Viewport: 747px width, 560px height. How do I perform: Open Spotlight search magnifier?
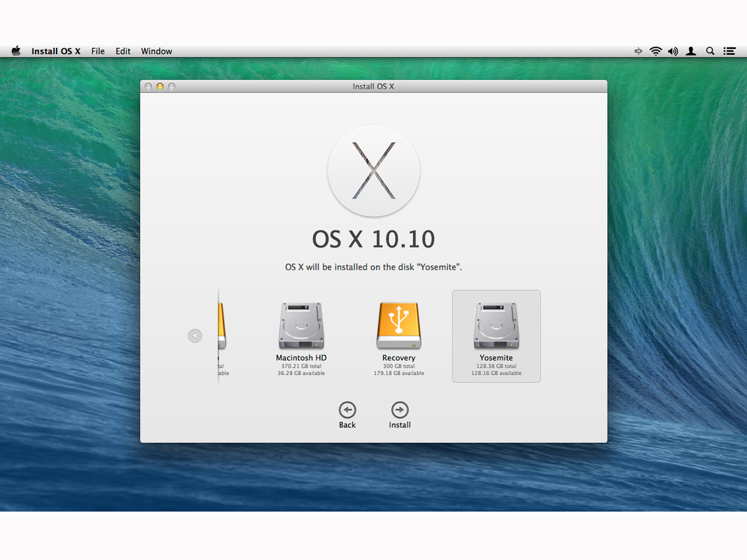[x=710, y=51]
